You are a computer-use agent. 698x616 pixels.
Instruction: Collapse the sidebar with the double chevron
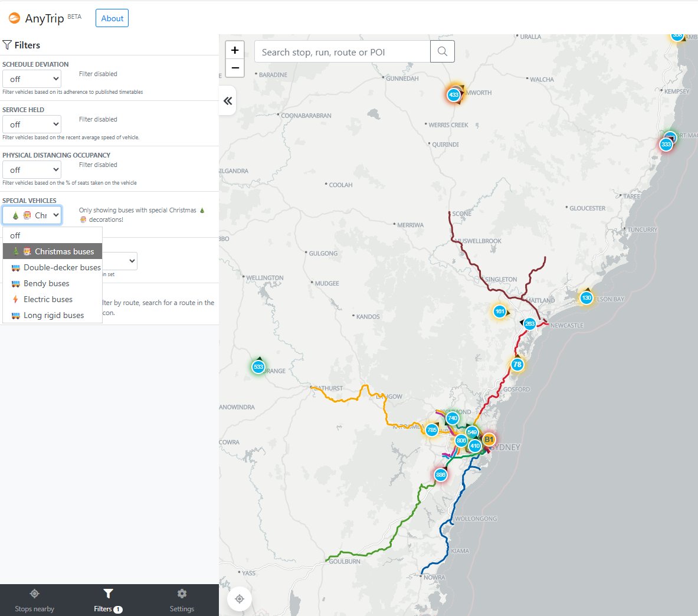tap(228, 101)
